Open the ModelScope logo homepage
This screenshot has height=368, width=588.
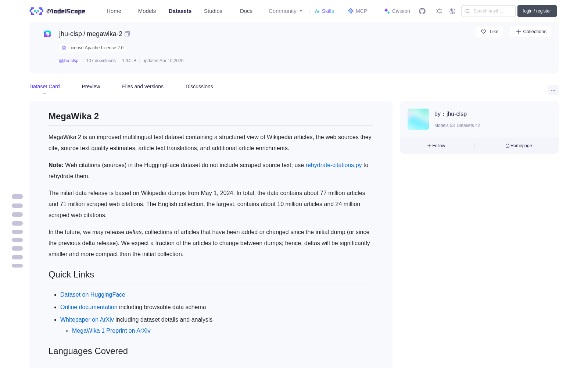(x=57, y=11)
